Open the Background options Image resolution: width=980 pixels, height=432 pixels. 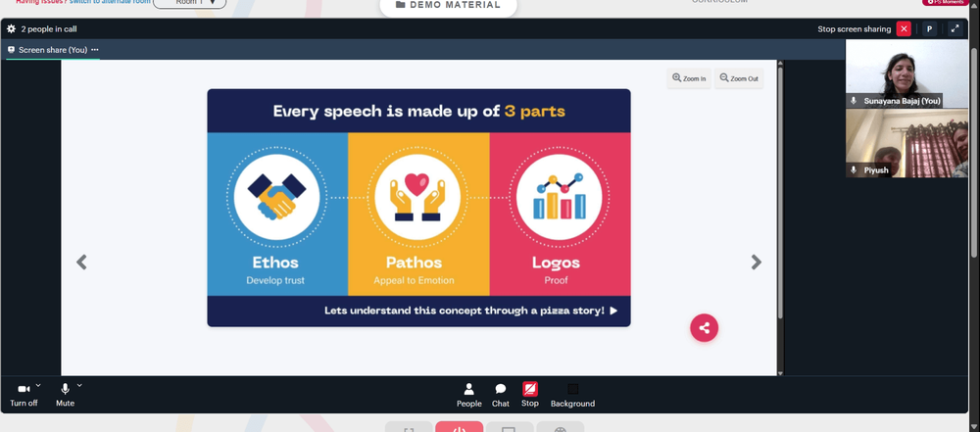coord(572,395)
